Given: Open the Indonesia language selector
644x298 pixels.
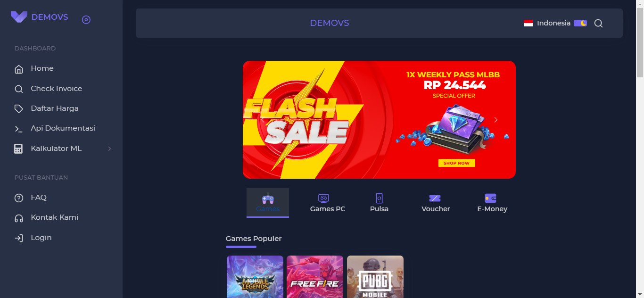Looking at the screenshot, I should point(547,23).
